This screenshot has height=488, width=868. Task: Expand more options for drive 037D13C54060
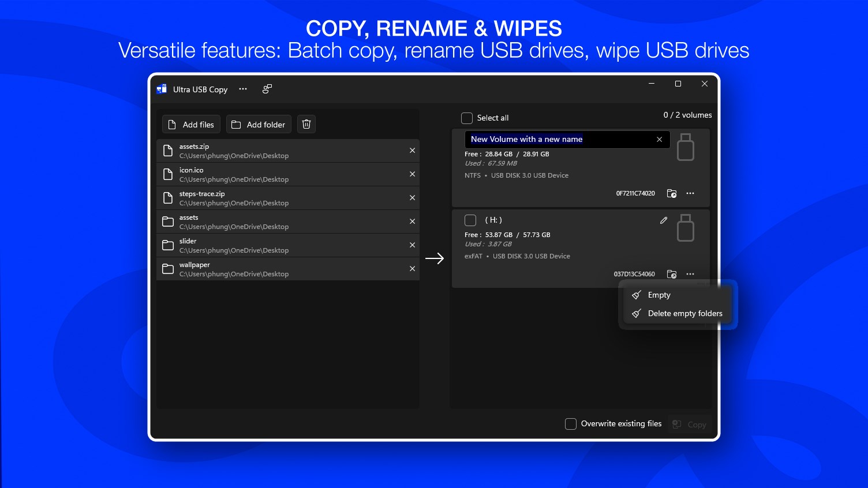(690, 274)
